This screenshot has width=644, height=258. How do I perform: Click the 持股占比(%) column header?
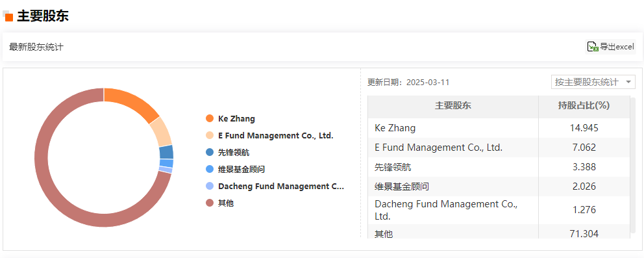click(x=584, y=106)
